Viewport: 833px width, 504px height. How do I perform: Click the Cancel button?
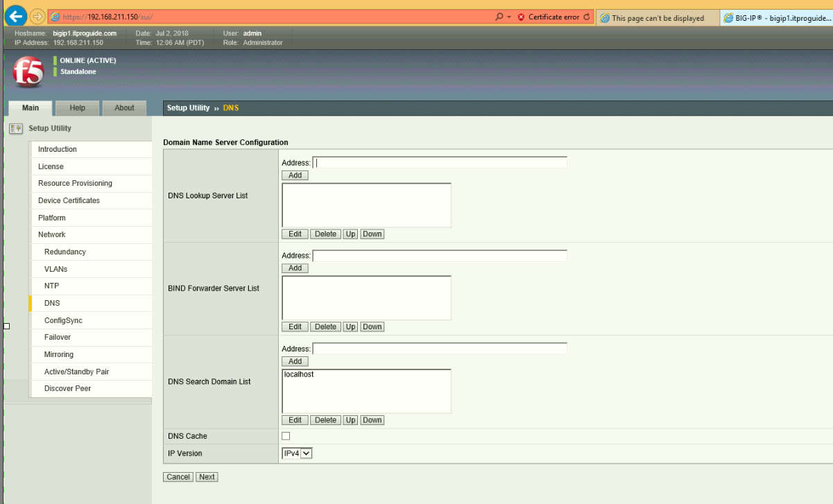178,477
